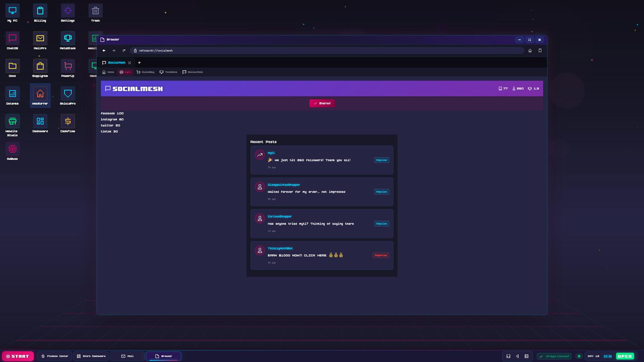Viewport: 644px width, 362px height.
Task: Go to browser home page
Action: pos(530,51)
